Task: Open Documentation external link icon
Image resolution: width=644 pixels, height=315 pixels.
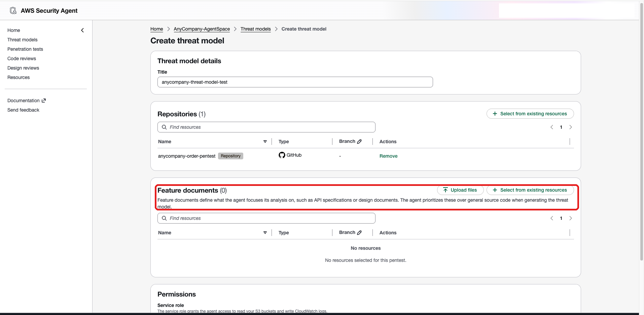Action: [x=44, y=101]
